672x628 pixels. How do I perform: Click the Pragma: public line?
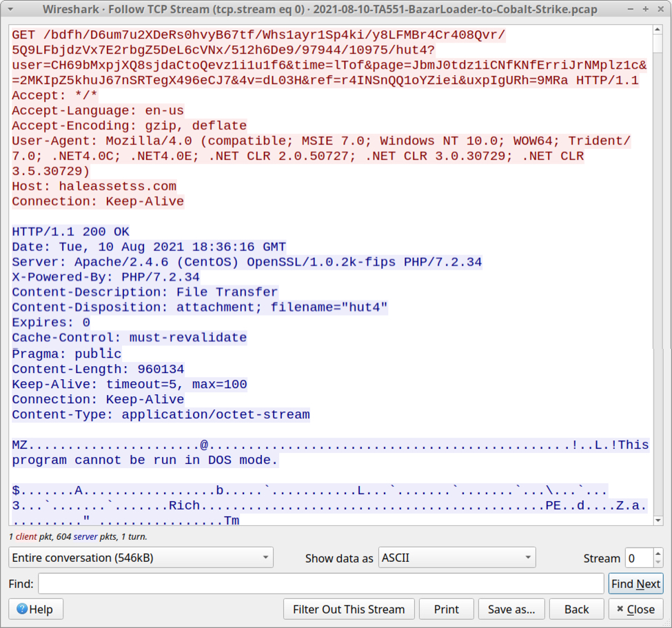pos(67,353)
